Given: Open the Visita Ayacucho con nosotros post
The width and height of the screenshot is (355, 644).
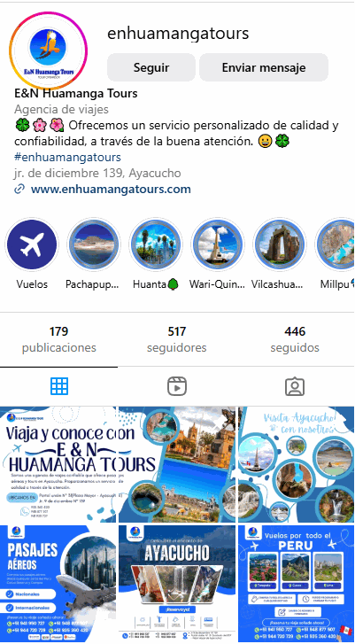Looking at the screenshot, I should click(x=297, y=464).
